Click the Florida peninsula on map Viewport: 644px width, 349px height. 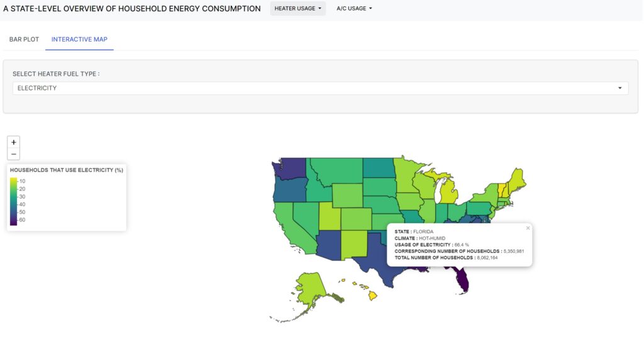pos(461,281)
